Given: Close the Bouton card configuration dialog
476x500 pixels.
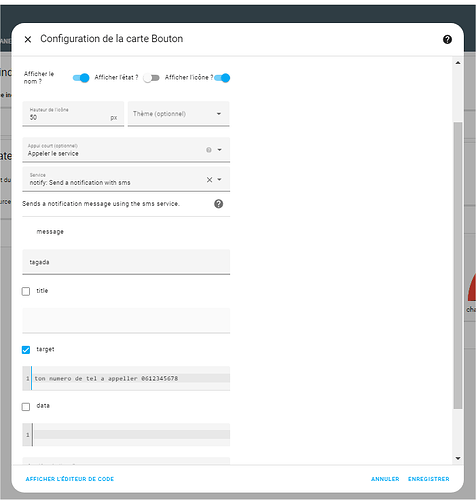Looking at the screenshot, I should pos(28,39).
